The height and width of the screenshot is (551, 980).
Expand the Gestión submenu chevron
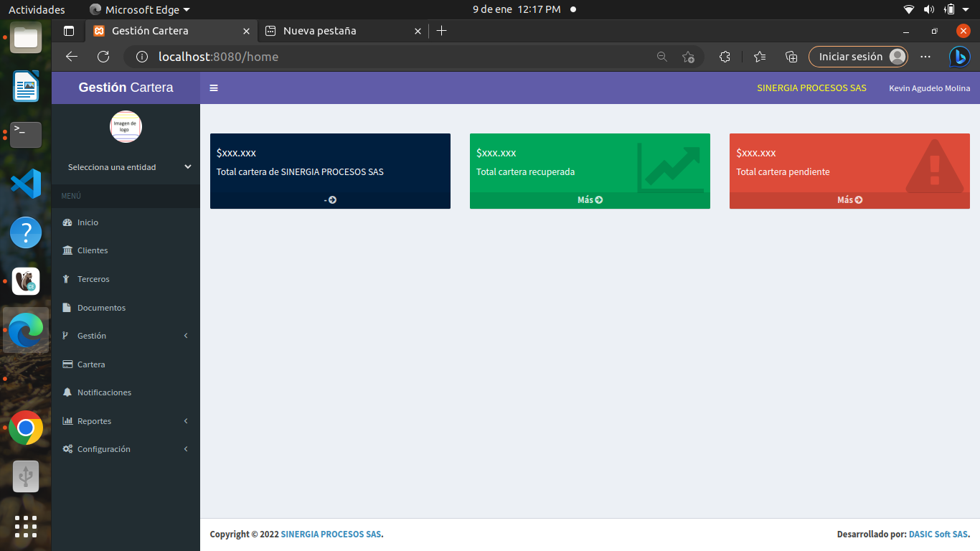186,336
